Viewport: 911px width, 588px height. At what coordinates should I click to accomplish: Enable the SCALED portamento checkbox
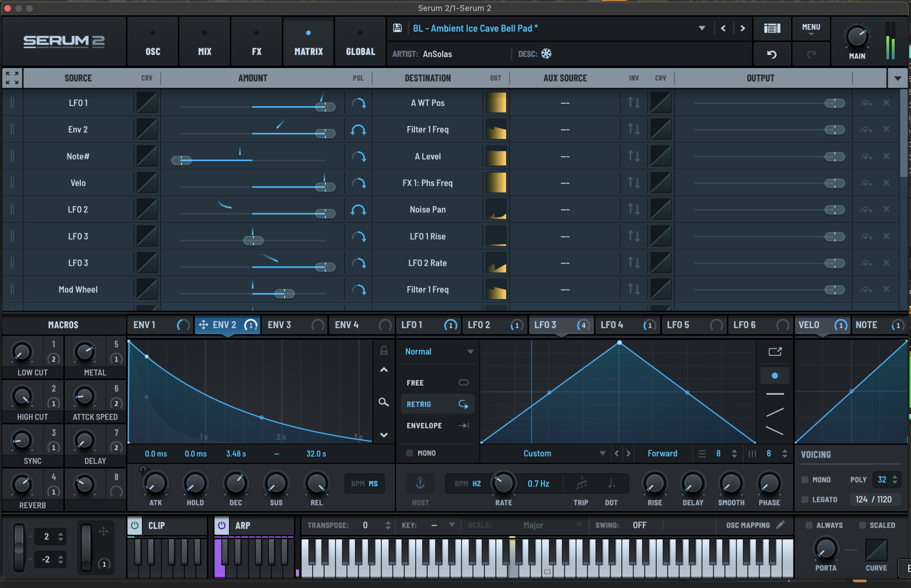click(x=862, y=525)
